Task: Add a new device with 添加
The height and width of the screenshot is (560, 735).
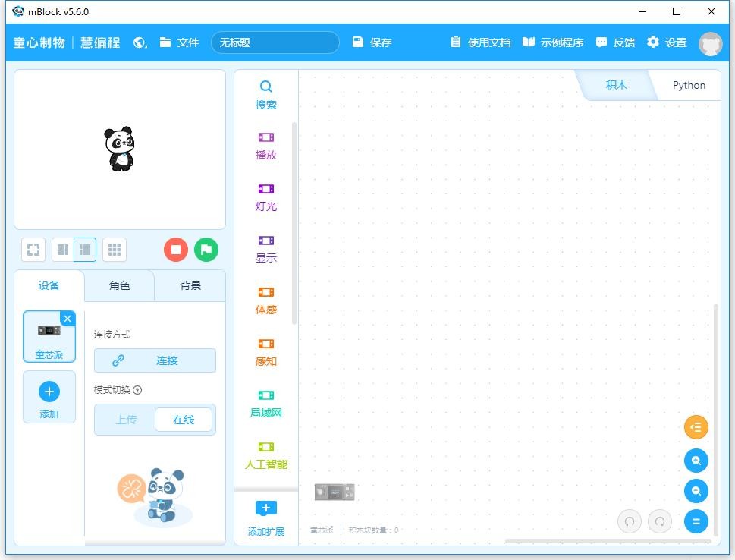Action: (49, 398)
